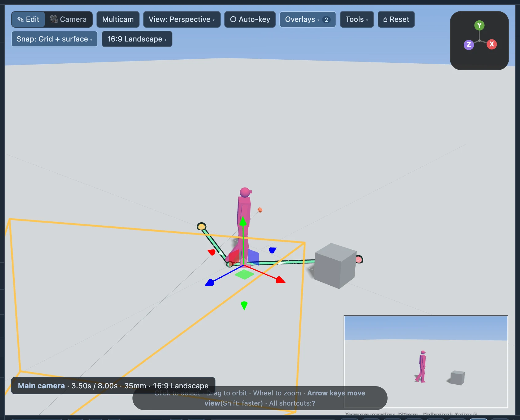Click the green downward cone handle
Screen dimensions: 520x420
pos(244,306)
